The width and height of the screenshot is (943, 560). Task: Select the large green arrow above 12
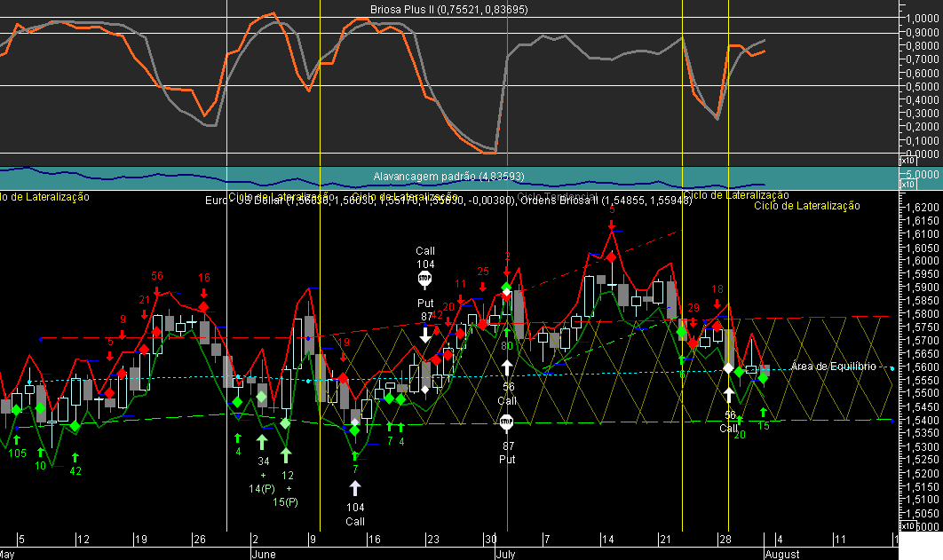tap(286, 455)
